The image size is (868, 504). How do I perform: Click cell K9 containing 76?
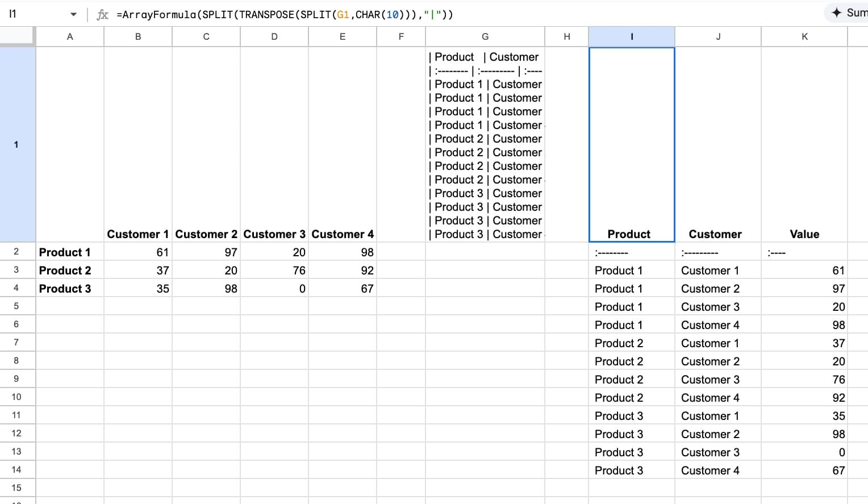coord(804,379)
